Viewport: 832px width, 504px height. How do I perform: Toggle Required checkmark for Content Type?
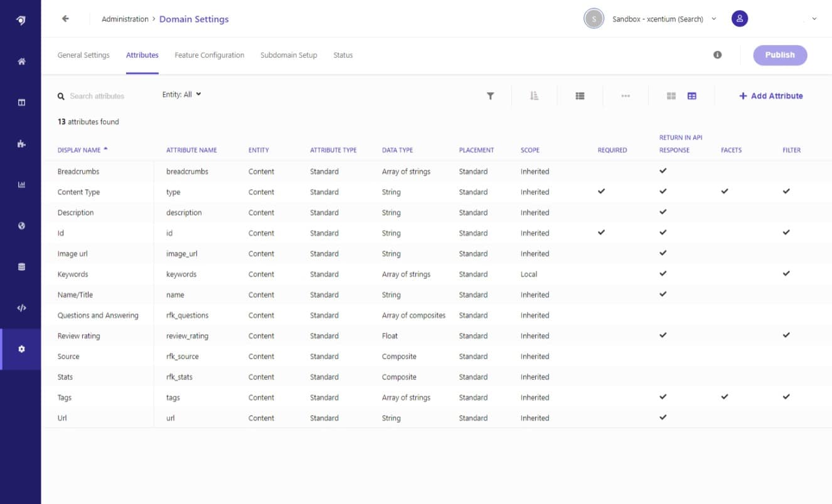pyautogui.click(x=601, y=191)
